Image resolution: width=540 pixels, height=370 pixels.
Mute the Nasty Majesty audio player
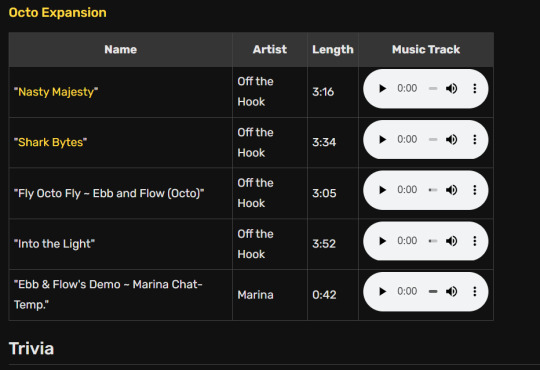451,89
